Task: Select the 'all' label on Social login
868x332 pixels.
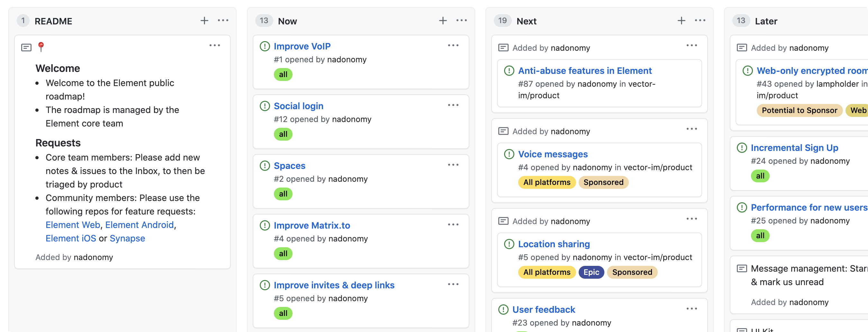Action: point(283,134)
